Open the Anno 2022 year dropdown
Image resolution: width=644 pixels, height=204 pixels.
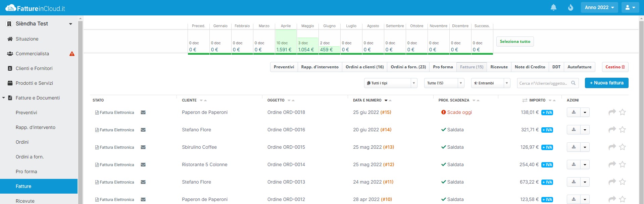click(x=599, y=7)
